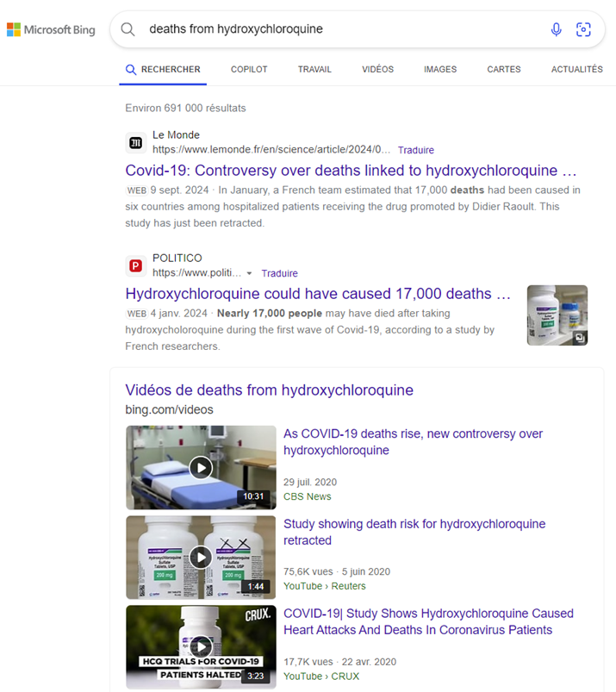Expand the Politico URL dropdown arrow
Image resolution: width=616 pixels, height=692 pixels.
tap(249, 274)
